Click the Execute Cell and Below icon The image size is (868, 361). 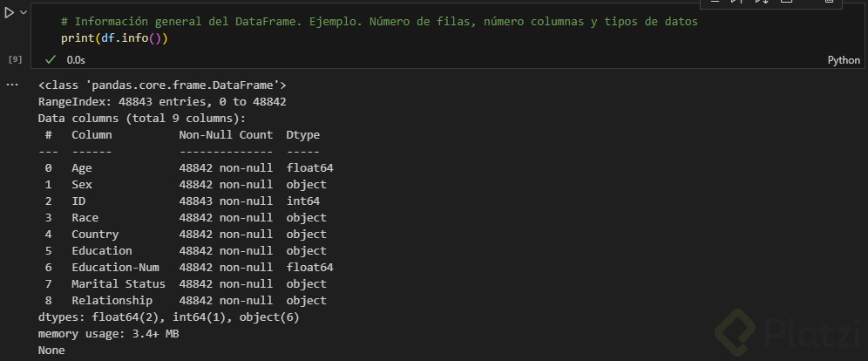tap(760, 2)
